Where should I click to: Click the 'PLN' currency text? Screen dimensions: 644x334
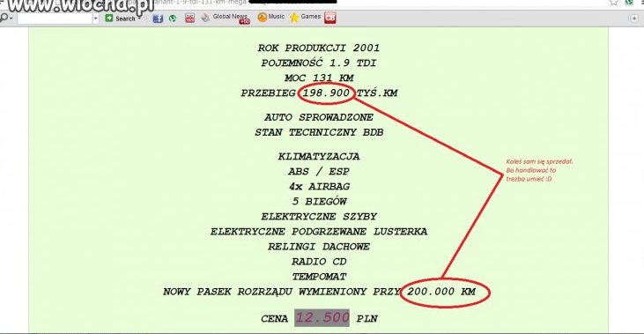click(366, 319)
